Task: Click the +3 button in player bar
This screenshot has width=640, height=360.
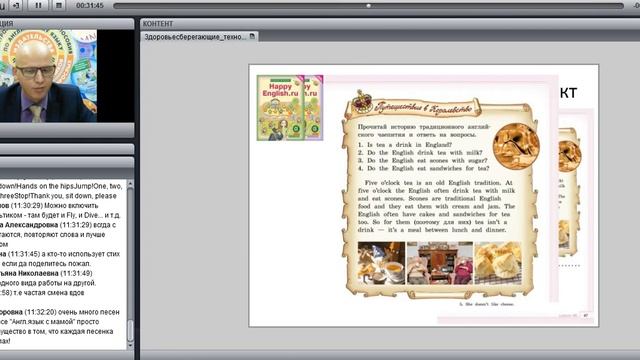Action: pos(16,5)
